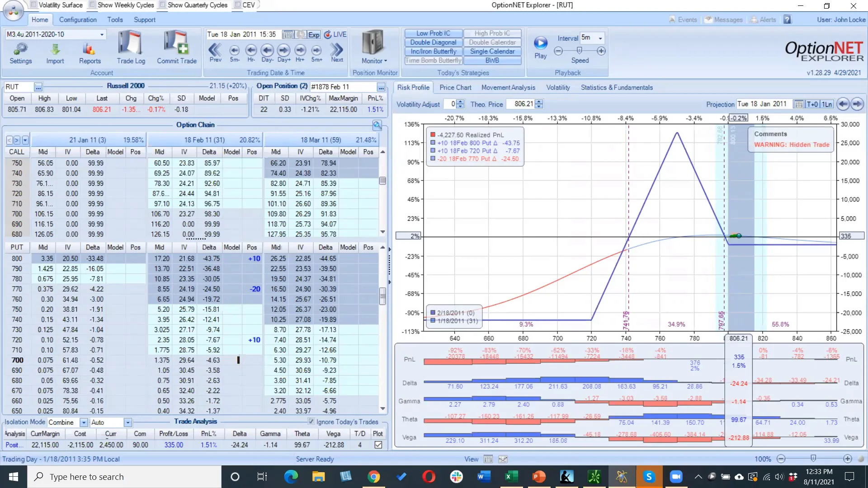Toggle Volatility Surface checkbox
Image resolution: width=868 pixels, height=488 pixels.
(33, 5)
